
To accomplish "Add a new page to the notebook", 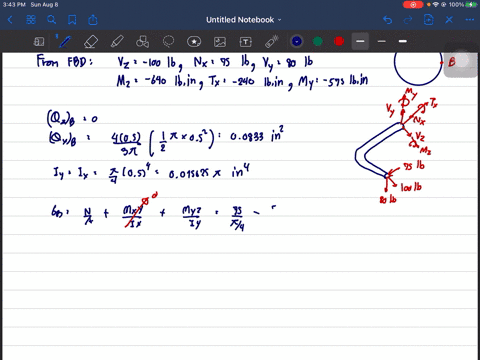I will coord(428,20).
